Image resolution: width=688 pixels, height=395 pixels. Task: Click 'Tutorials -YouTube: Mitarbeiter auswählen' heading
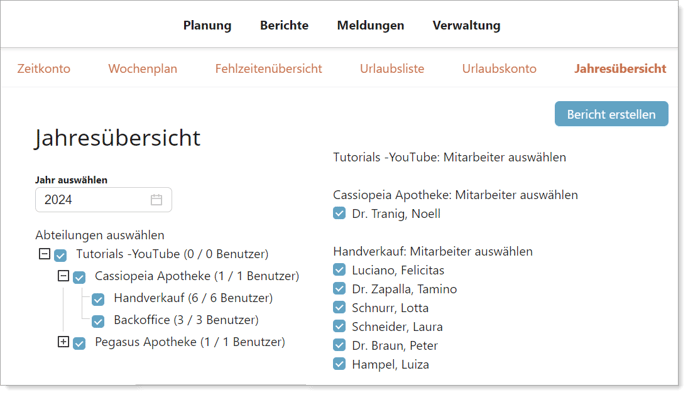pyautogui.click(x=449, y=157)
